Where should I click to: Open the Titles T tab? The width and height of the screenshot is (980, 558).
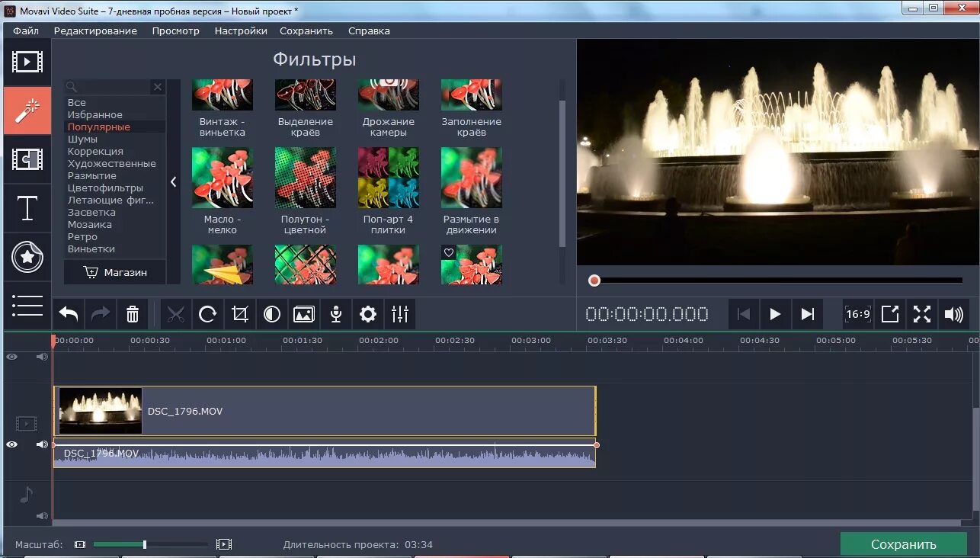pos(27,208)
